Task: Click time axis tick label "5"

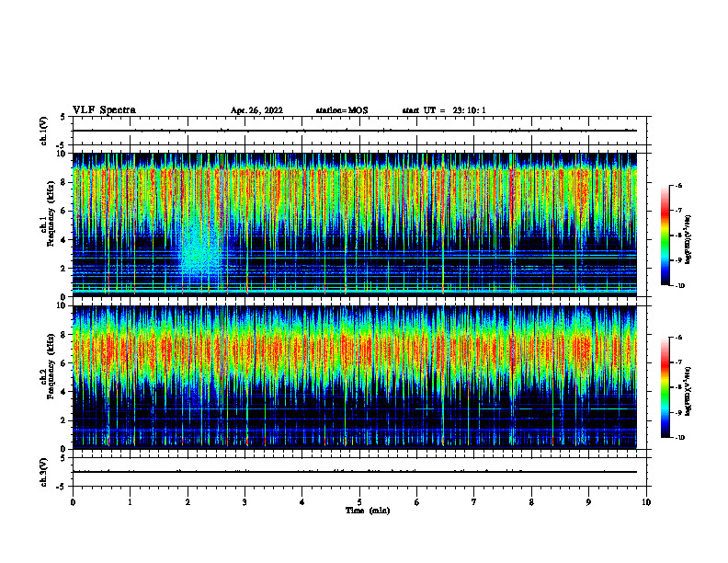Action: point(359,502)
